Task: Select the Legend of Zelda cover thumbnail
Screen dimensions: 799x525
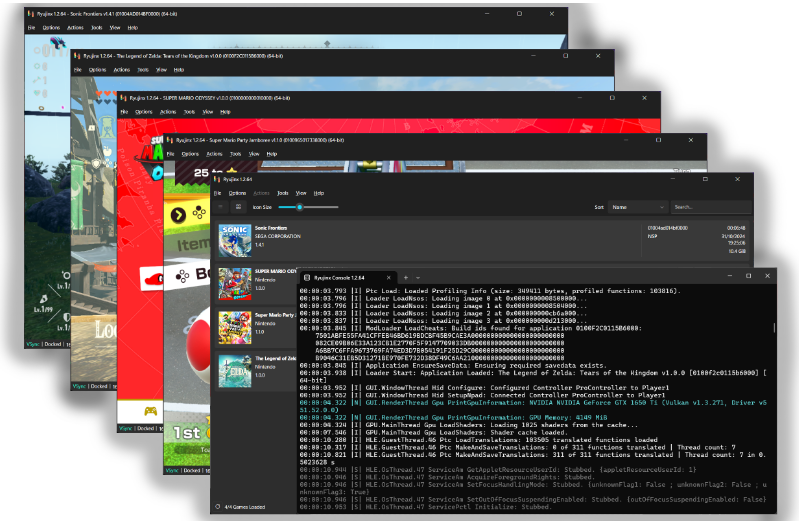Action: (x=235, y=371)
